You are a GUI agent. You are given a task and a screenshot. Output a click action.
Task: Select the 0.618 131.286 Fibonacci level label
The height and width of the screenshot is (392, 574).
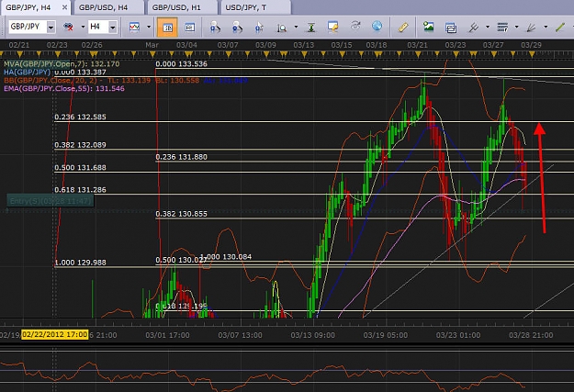[80, 190]
